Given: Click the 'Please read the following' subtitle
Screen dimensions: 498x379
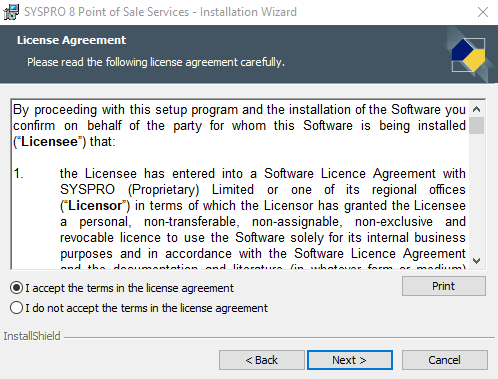Looking at the screenshot, I should (x=156, y=62).
